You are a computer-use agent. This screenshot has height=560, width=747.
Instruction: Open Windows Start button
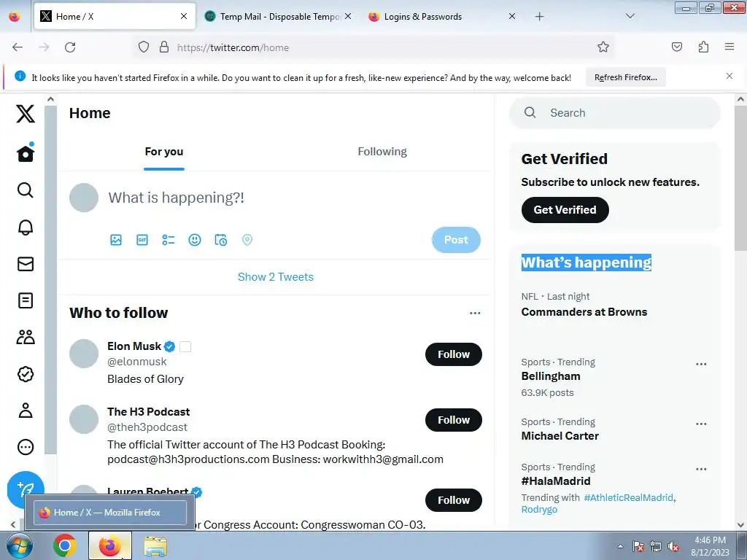click(x=20, y=546)
